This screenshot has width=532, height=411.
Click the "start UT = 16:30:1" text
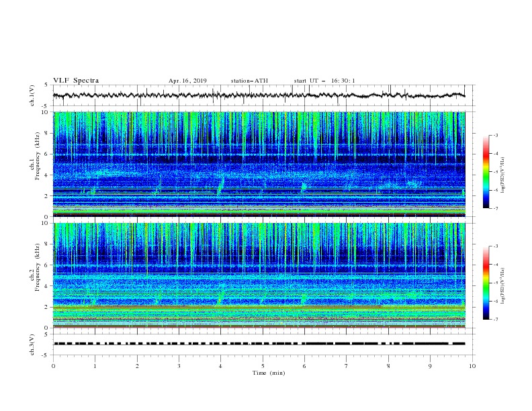tap(324, 81)
